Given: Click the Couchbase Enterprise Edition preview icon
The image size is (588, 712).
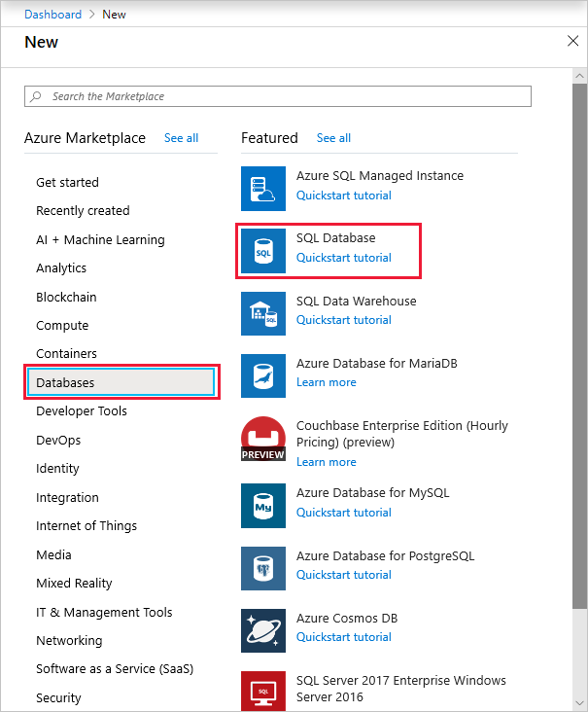Looking at the screenshot, I should click(x=263, y=438).
